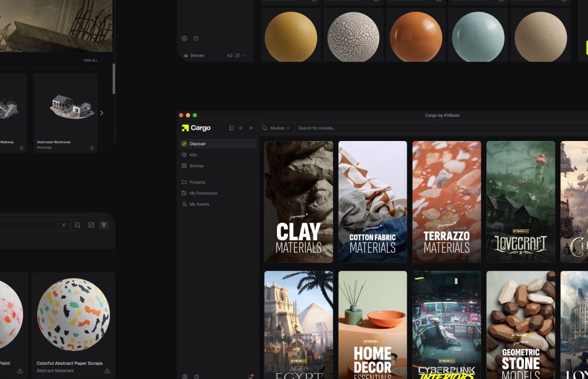Viewport: 588px width, 379px height.
Task: Click the image search icon
Action: 77,225
